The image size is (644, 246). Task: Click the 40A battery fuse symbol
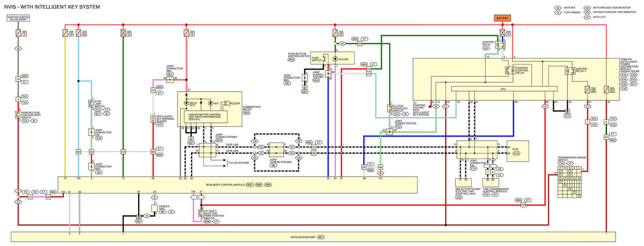[x=503, y=32]
